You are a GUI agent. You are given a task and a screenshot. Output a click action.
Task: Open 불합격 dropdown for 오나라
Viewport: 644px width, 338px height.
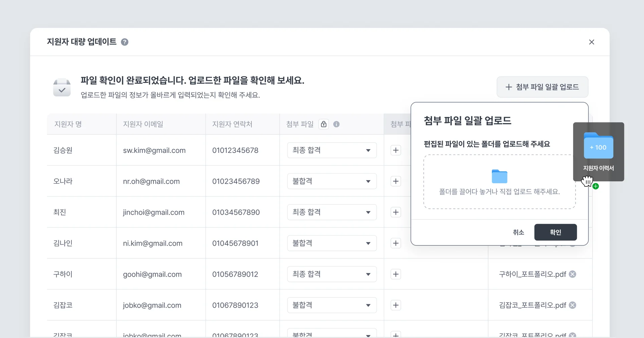[331, 181]
